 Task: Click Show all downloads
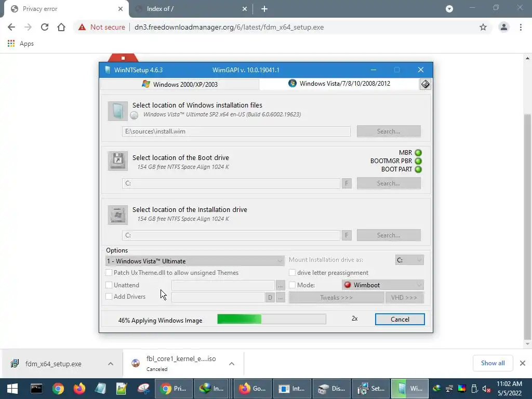pyautogui.click(x=493, y=363)
